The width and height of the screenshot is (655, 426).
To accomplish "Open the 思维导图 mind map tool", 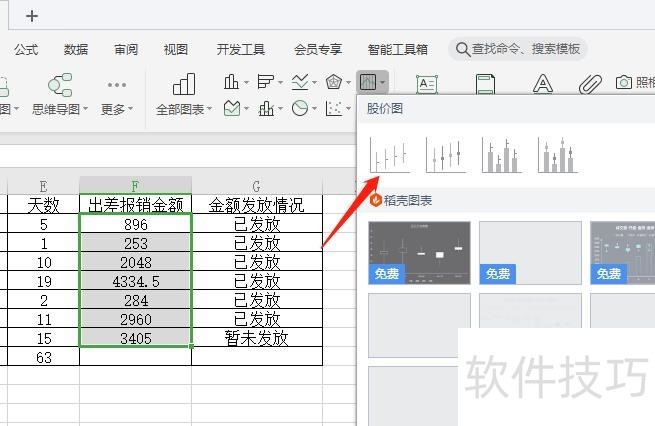I will click(x=60, y=94).
